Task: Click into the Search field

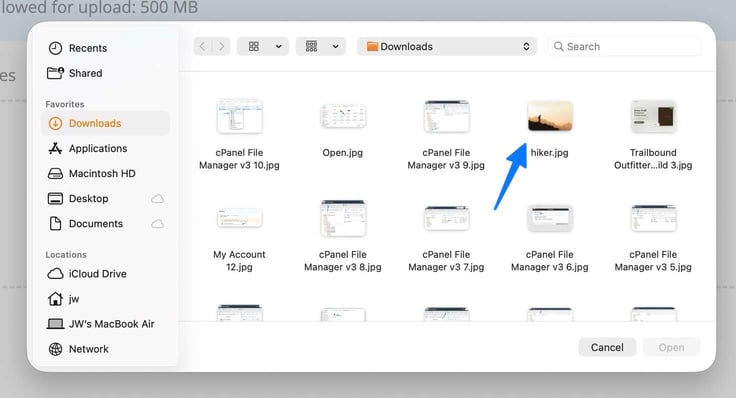Action: tap(624, 46)
